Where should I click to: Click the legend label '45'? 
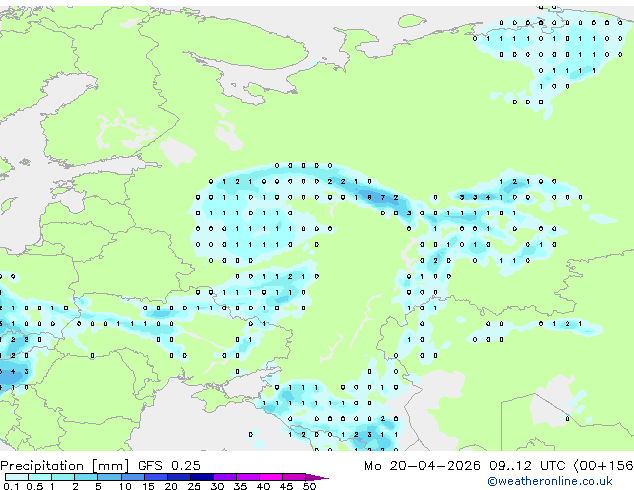tap(286, 486)
